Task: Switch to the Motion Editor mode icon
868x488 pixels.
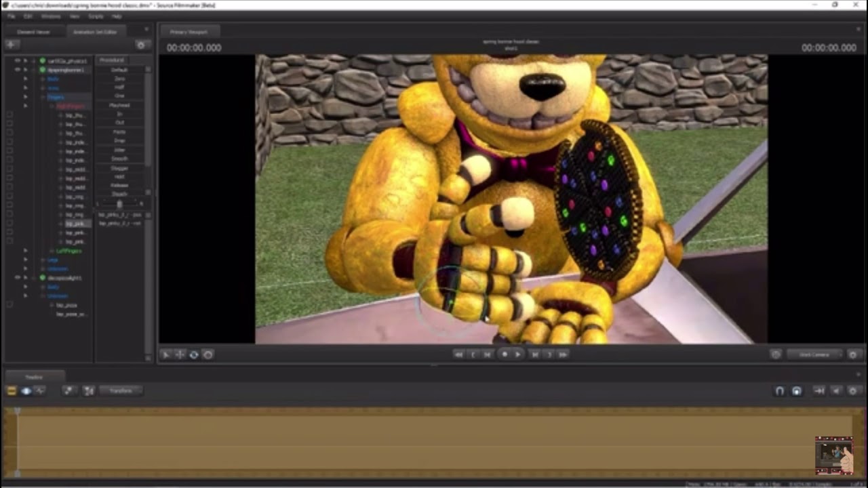Action: pyautogui.click(x=26, y=391)
